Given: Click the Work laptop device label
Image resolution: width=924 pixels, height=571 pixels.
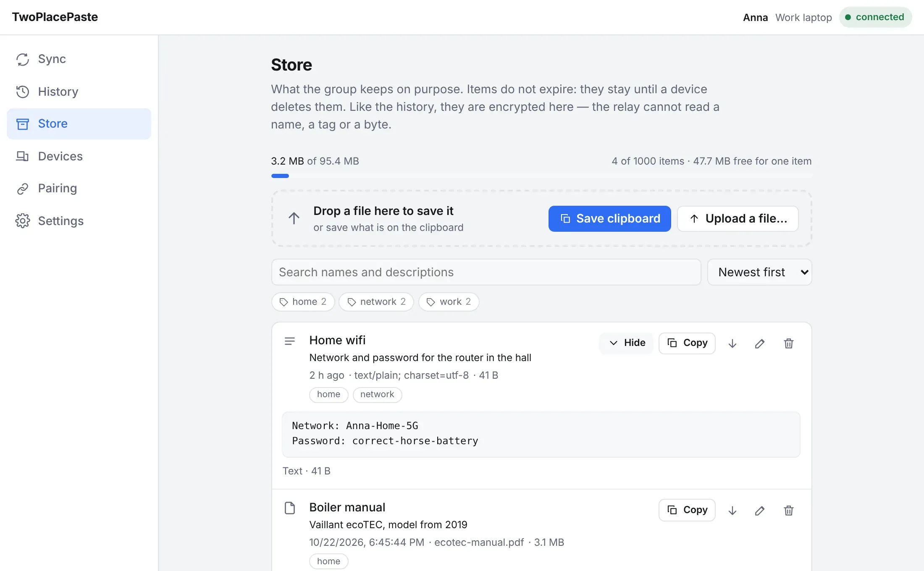Looking at the screenshot, I should coord(803,17).
